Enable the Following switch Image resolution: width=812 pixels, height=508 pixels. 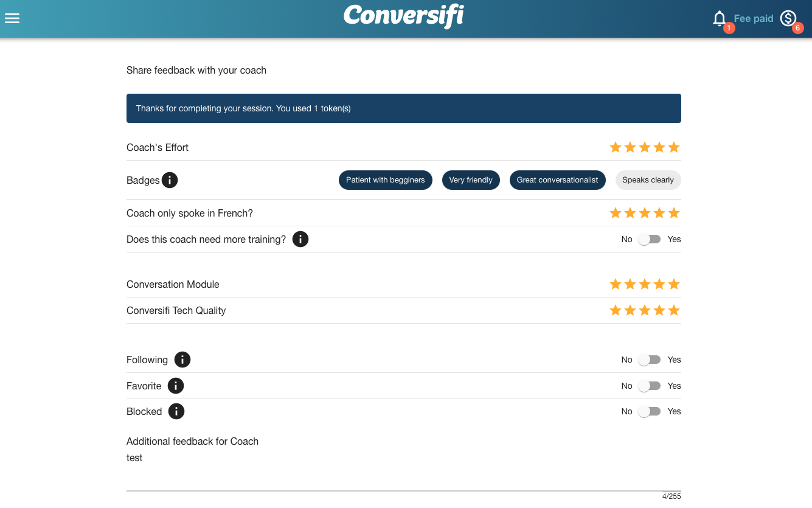click(649, 360)
